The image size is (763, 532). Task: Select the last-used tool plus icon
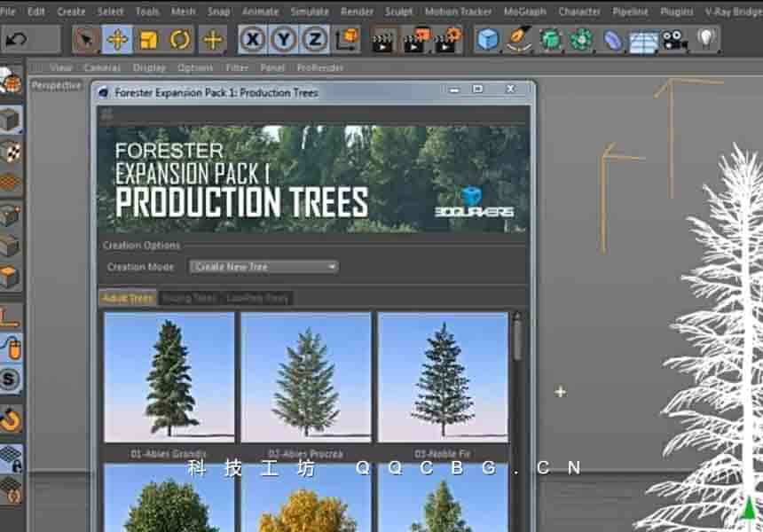(213, 39)
